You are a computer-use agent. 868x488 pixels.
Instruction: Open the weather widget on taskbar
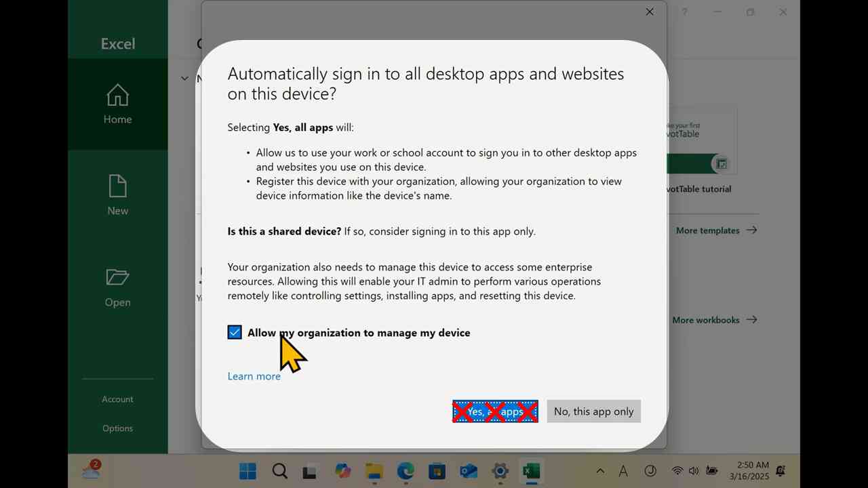click(92, 470)
